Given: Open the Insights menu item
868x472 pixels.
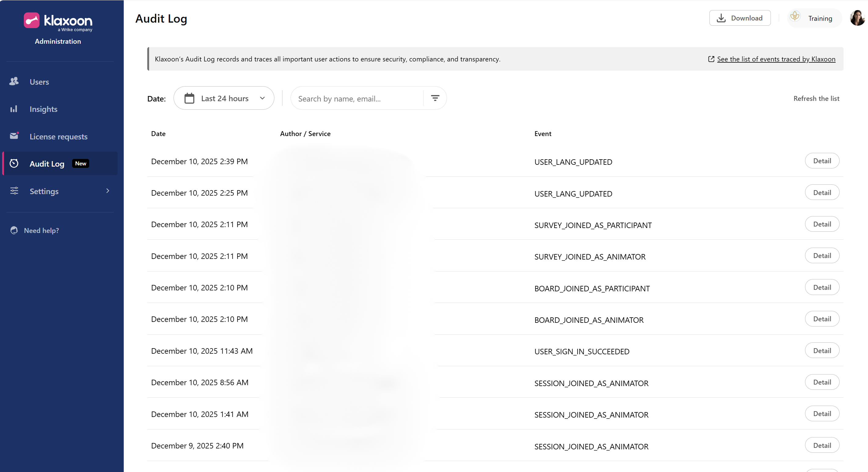Looking at the screenshot, I should [x=43, y=109].
